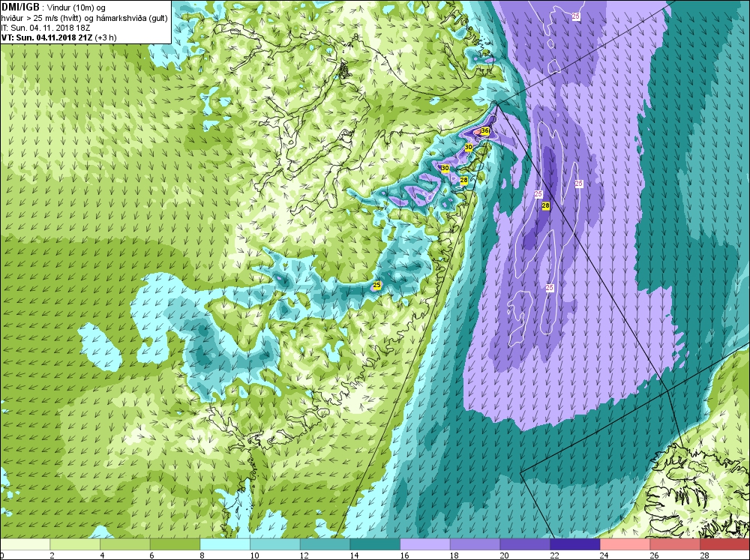Pick the 26–28 m/s salmon legend swatch
The height and width of the screenshot is (560, 750).
pyautogui.click(x=674, y=544)
